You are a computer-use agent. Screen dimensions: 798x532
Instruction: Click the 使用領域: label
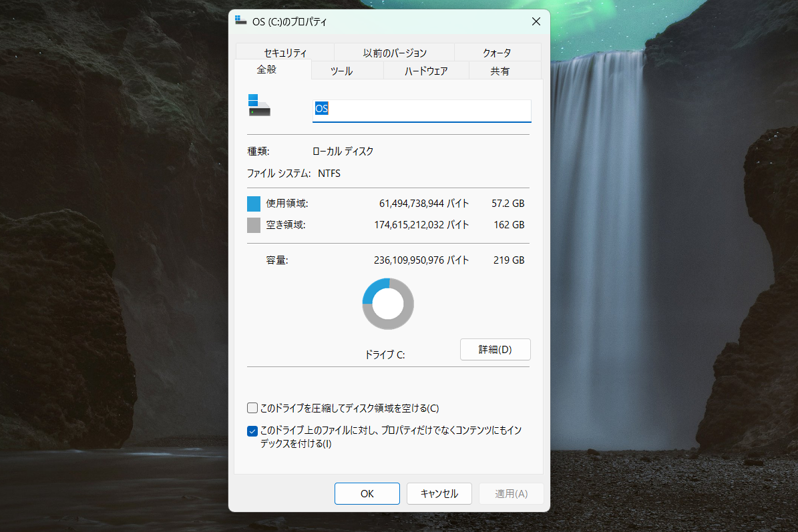[287, 204]
